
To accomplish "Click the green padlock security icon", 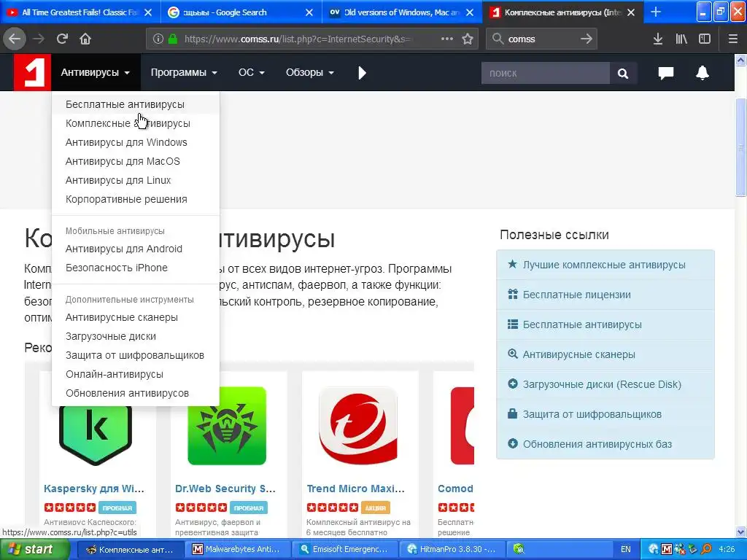I will (173, 39).
